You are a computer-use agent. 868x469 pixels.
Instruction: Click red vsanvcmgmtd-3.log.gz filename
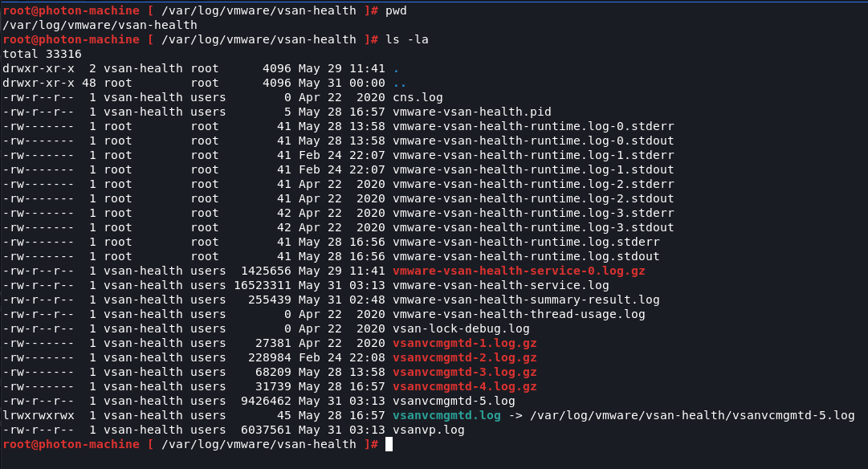464,372
